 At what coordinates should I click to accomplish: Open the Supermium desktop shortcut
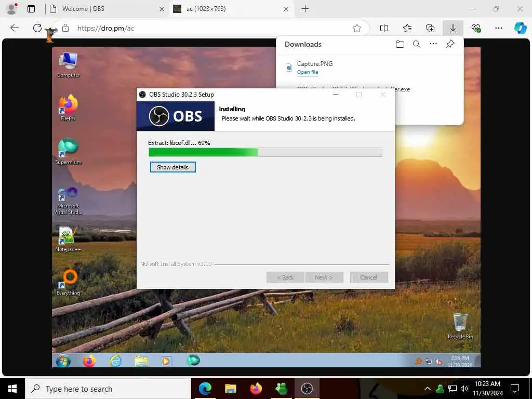(x=68, y=151)
